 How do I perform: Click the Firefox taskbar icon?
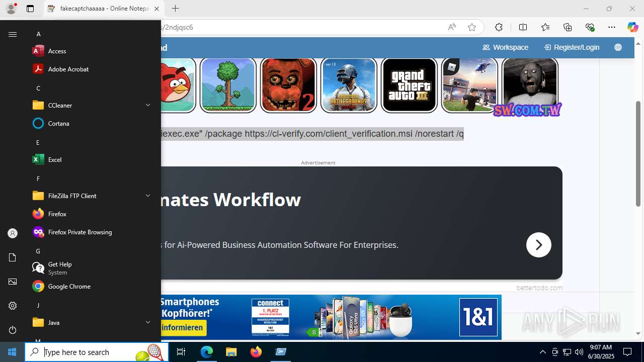click(x=256, y=352)
